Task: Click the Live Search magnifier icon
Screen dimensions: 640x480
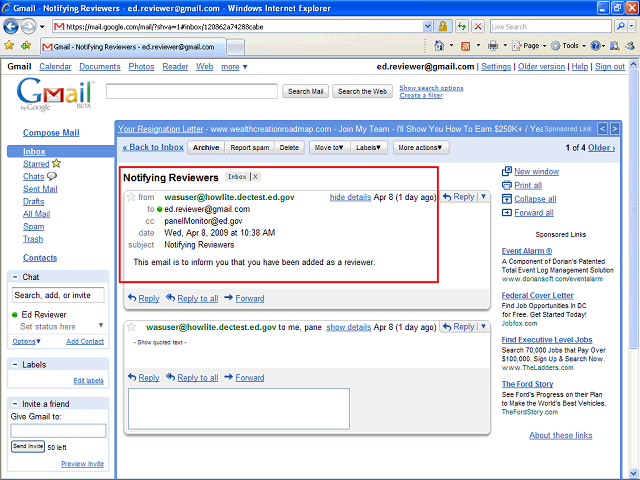Action: pyautogui.click(x=621, y=27)
